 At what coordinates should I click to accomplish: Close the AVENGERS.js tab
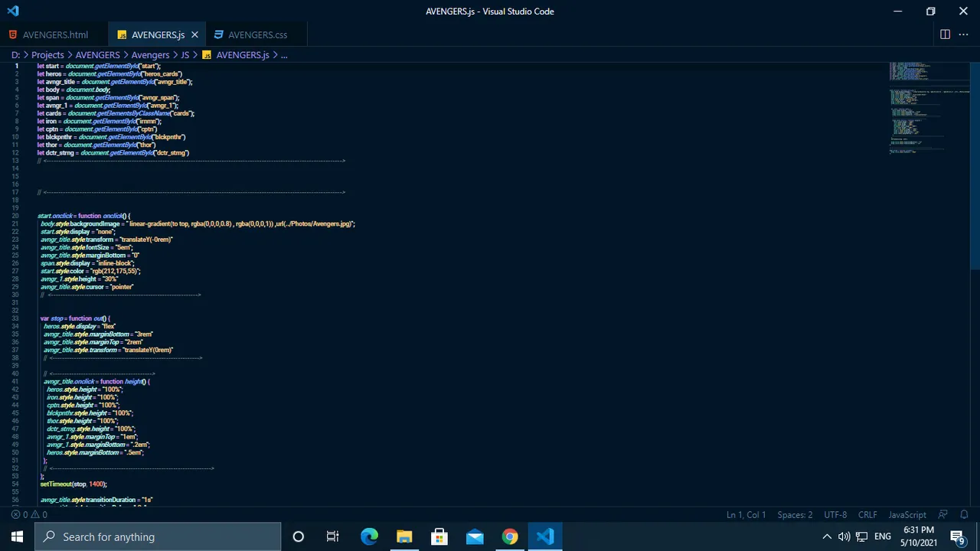click(194, 34)
